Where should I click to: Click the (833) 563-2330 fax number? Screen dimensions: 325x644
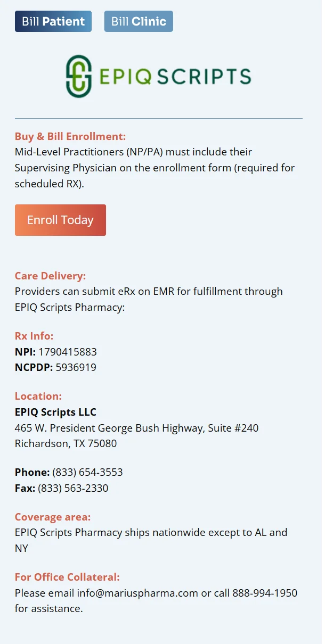(73, 488)
